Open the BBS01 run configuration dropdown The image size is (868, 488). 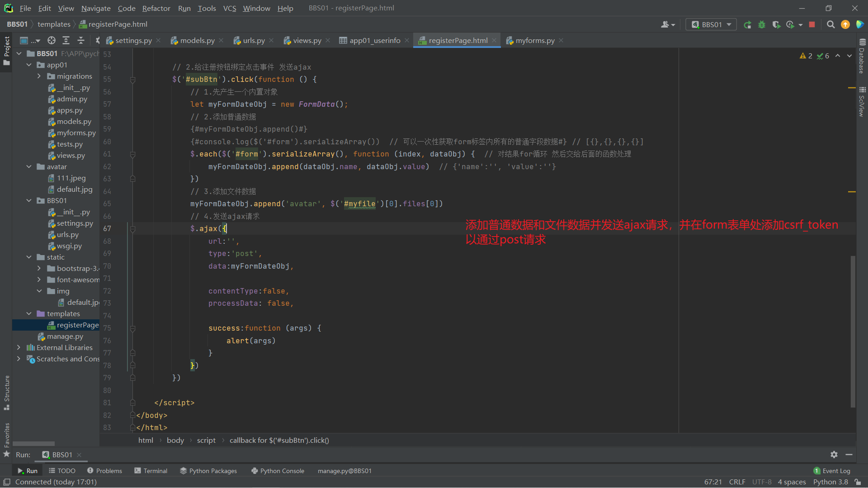[x=711, y=25]
